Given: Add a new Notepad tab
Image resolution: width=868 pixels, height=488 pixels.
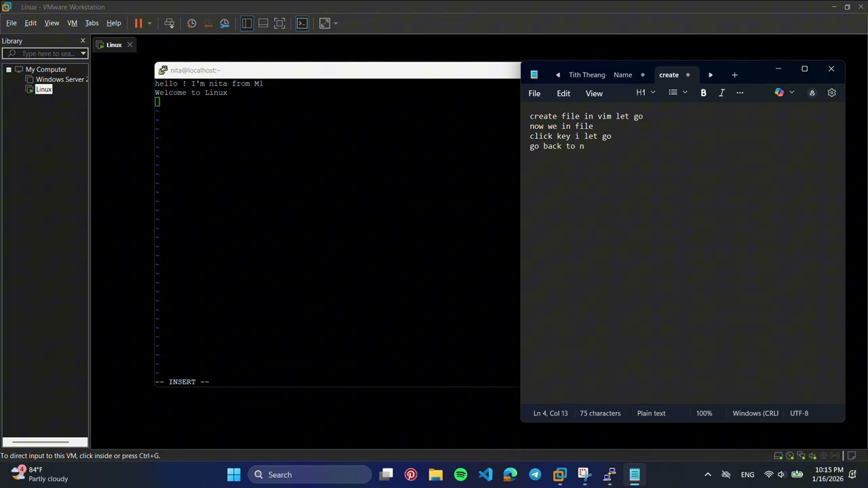Looking at the screenshot, I should click(734, 75).
